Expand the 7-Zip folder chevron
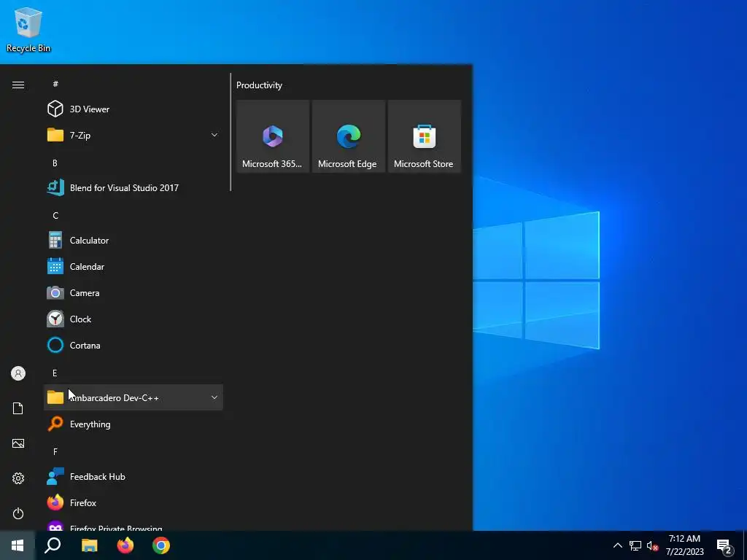The width and height of the screenshot is (747, 560). pos(214,135)
